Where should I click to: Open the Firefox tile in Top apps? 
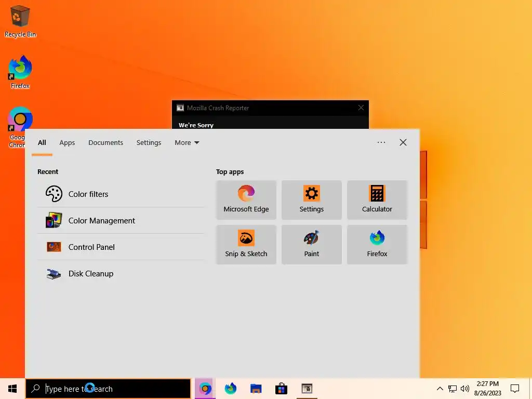377,245
